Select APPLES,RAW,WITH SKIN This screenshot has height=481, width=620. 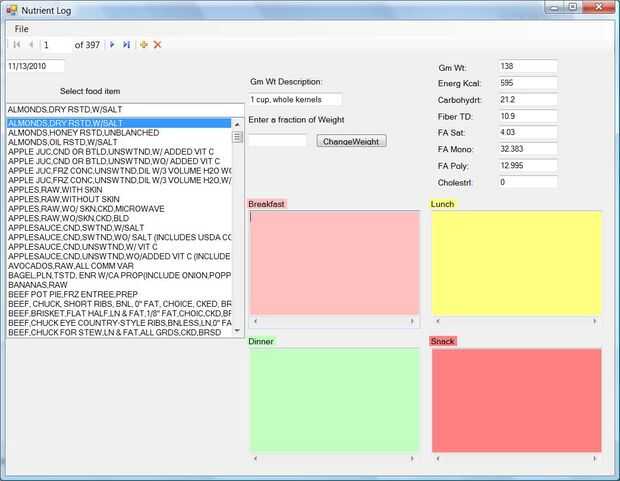point(119,189)
